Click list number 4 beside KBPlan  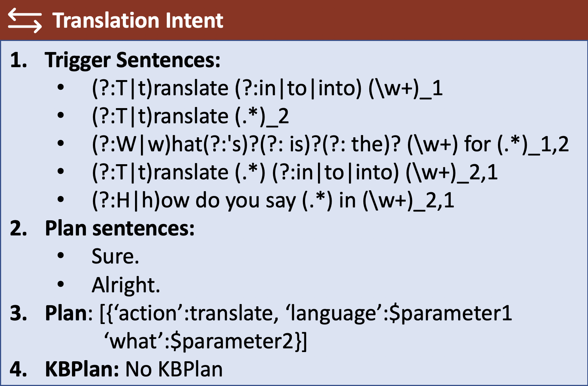[x=18, y=369]
